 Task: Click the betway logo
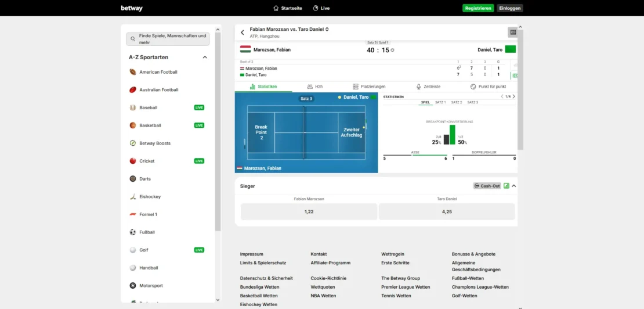click(x=132, y=8)
